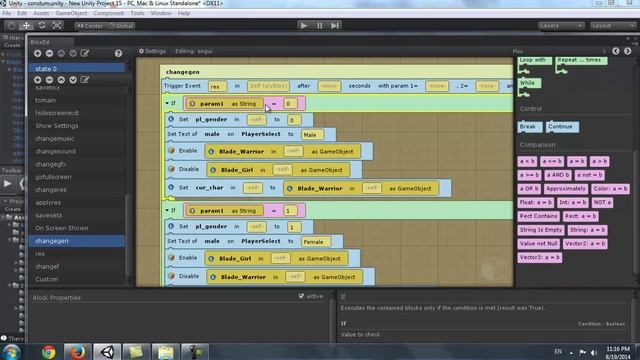Click the Male text value field
640x360 pixels.
312,135
